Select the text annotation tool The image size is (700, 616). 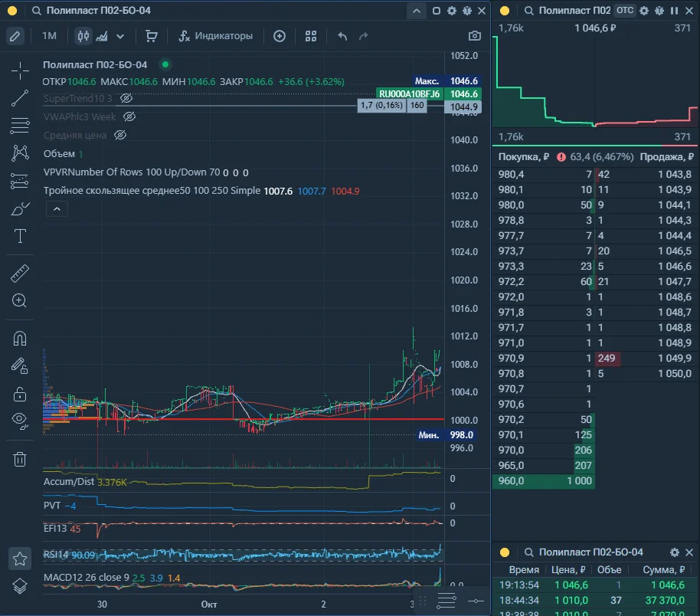(x=20, y=236)
